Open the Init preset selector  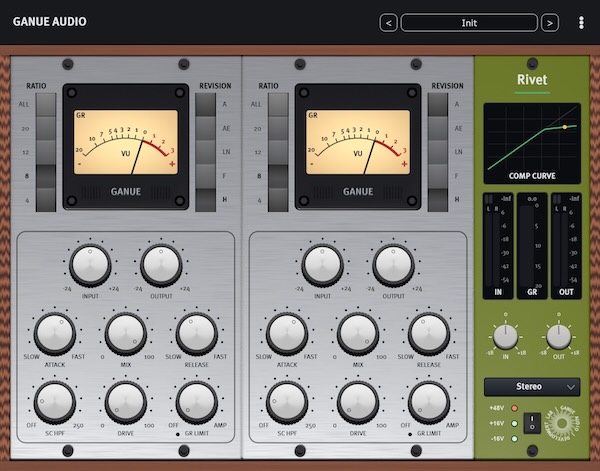469,23
